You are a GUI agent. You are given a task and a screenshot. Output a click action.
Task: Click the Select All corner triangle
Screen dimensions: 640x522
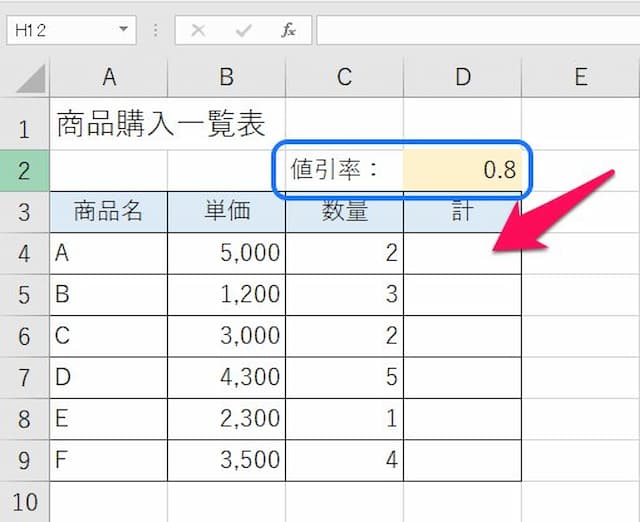(x=30, y=78)
